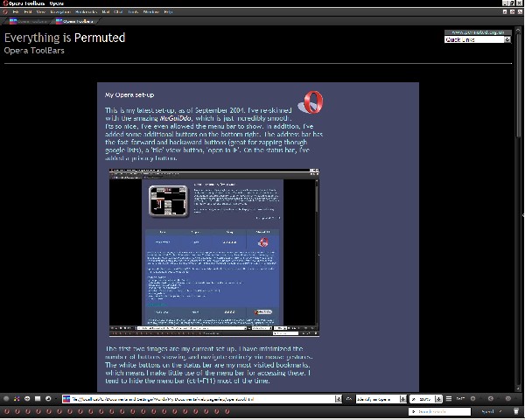Viewport: 525px width, 420px height.
Task: Click the Opera ToolBars subtitle
Action: tap(34, 51)
